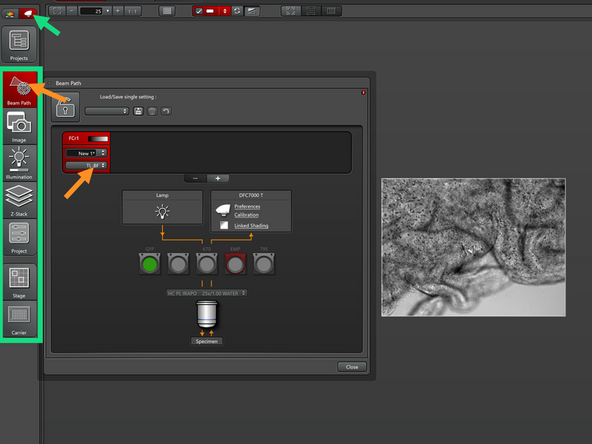The image size is (592, 444).
Task: Click the column layout view toolbar icon
Action: coord(331,11)
